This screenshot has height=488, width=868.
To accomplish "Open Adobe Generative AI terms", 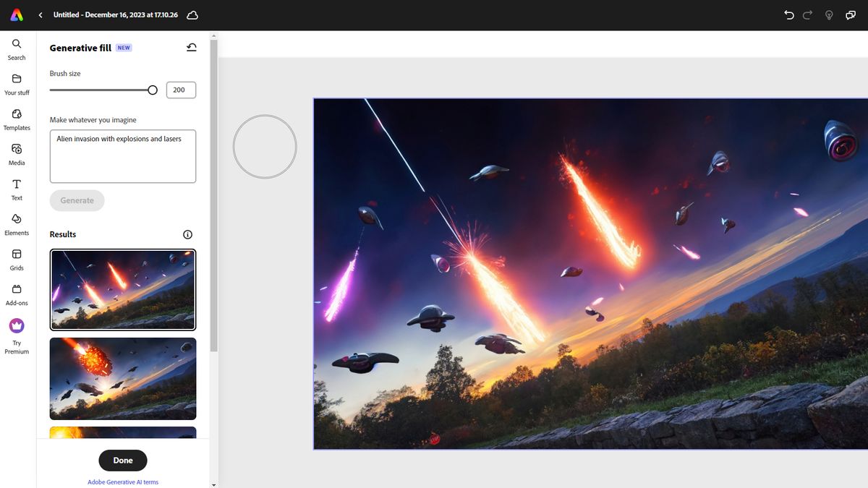I will (x=122, y=481).
